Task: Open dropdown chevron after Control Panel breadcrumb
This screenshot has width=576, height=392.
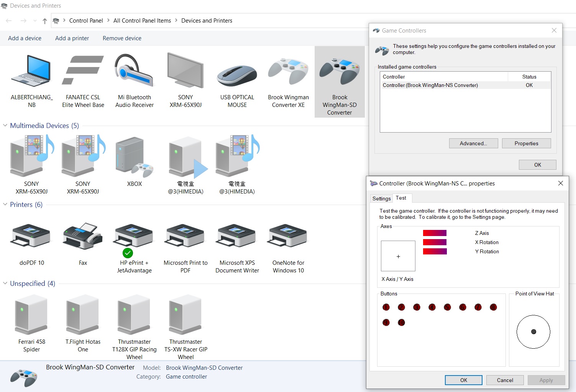Action: pyautogui.click(x=108, y=20)
